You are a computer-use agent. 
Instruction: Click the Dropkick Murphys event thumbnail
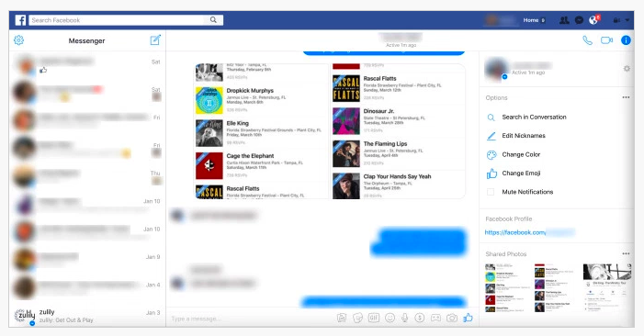209,100
